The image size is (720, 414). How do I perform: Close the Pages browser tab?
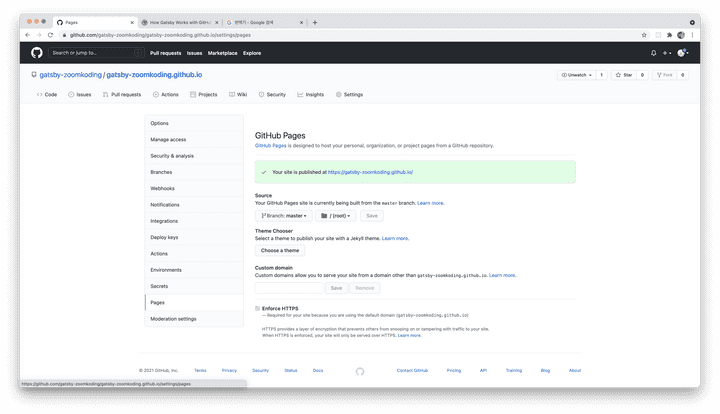tap(132, 22)
